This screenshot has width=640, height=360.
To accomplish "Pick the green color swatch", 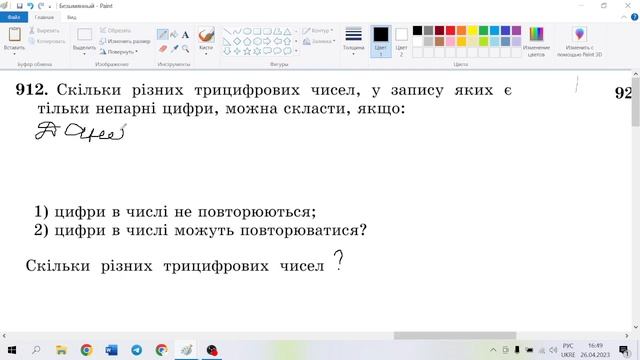I will [x=483, y=31].
